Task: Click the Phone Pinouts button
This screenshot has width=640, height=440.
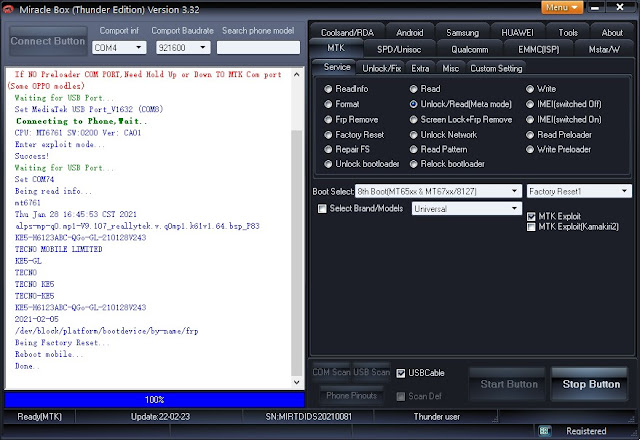Action: [x=351, y=395]
